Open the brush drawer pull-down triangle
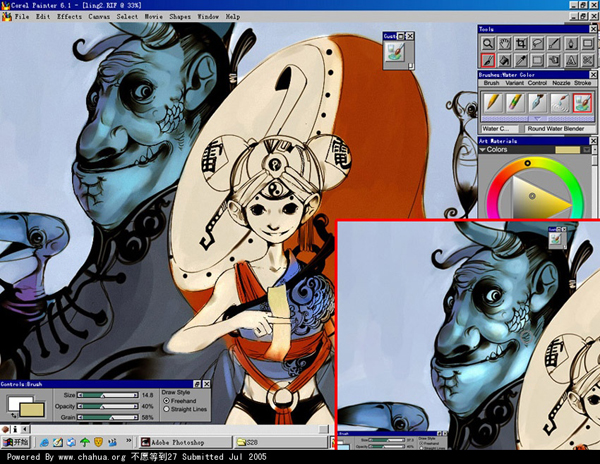This screenshot has width=600, height=464. click(537, 118)
